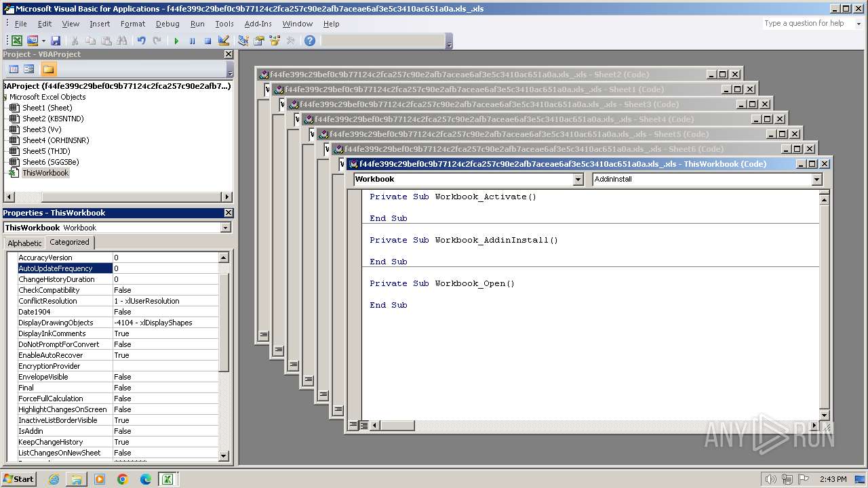This screenshot has width=868, height=488.
Task: Open Object Browser toolbar icon
Action: 275,41
